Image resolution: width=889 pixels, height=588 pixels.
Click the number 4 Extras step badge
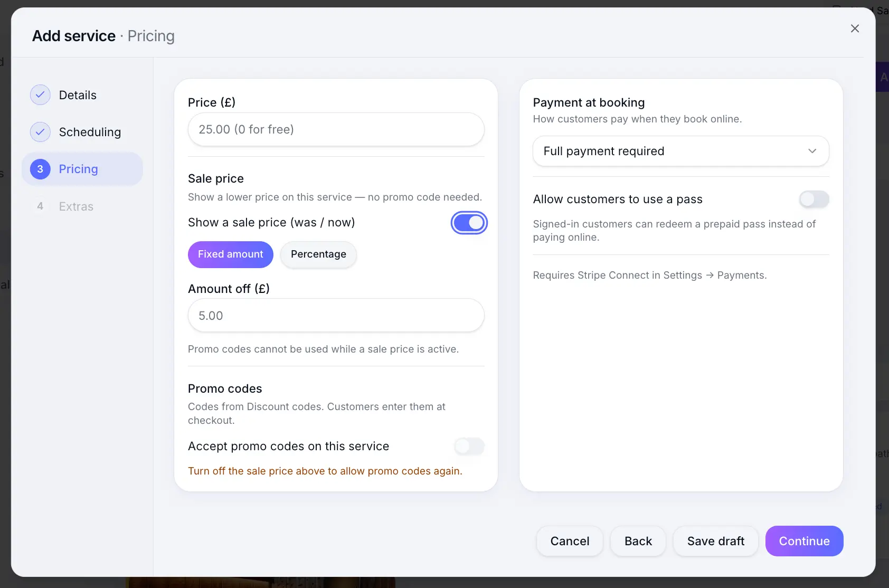click(x=40, y=206)
